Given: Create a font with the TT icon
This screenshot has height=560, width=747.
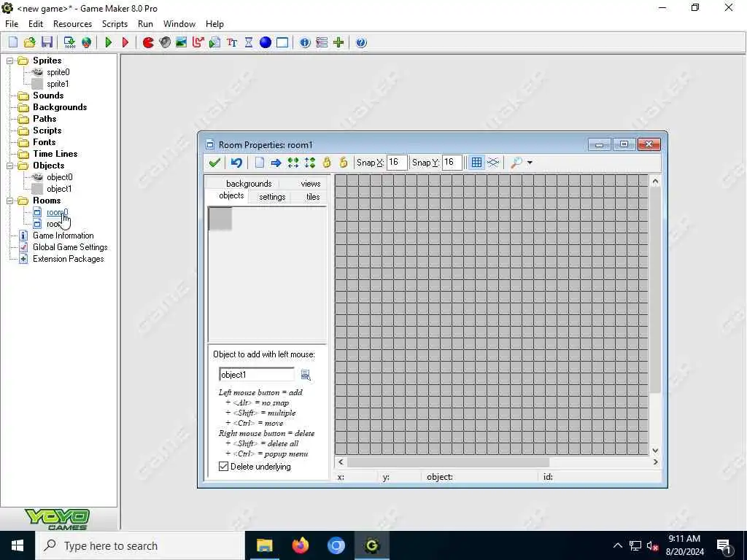Looking at the screenshot, I should click(x=232, y=42).
